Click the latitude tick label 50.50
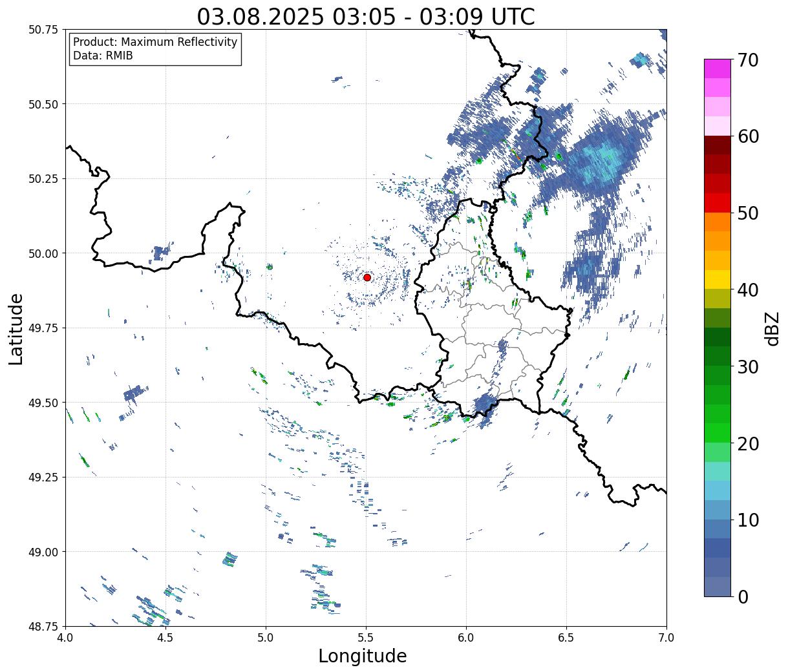 (44, 104)
